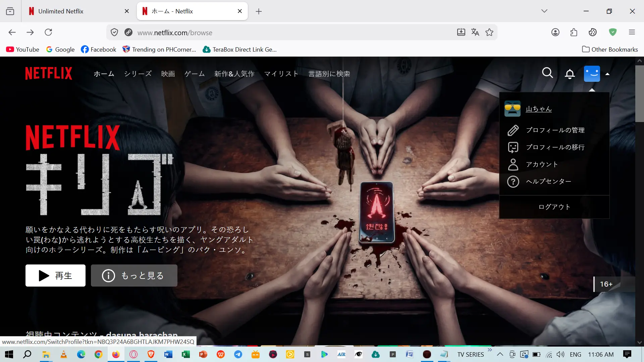Screen dimensions: 644x362
Task: Open the recent browsing tab-history button
Action: [10, 11]
